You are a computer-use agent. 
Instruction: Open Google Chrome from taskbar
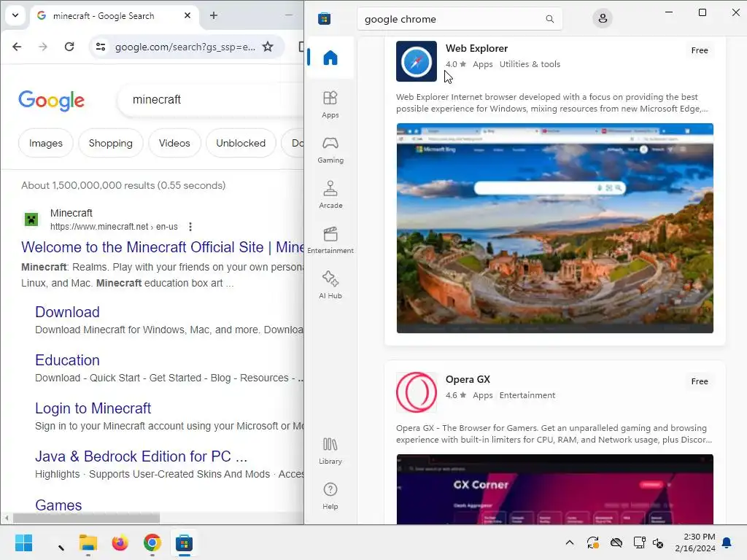click(x=152, y=542)
